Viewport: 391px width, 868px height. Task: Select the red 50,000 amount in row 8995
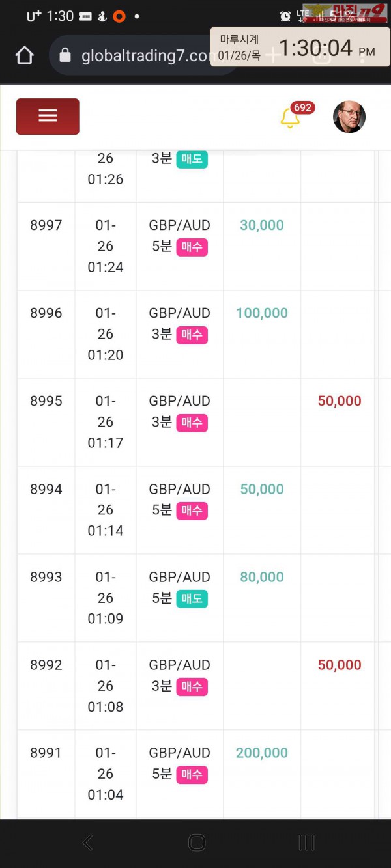tap(339, 401)
